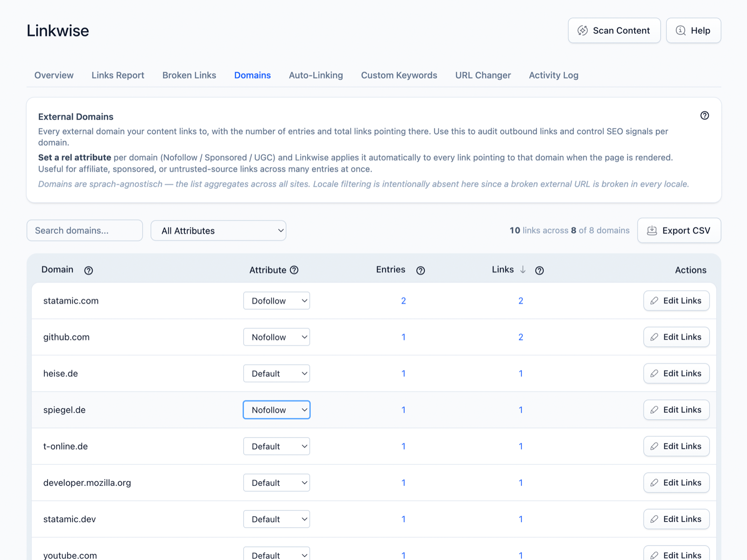Viewport: 747px width, 560px height.
Task: Click the Scan Content button
Action: coord(614,30)
